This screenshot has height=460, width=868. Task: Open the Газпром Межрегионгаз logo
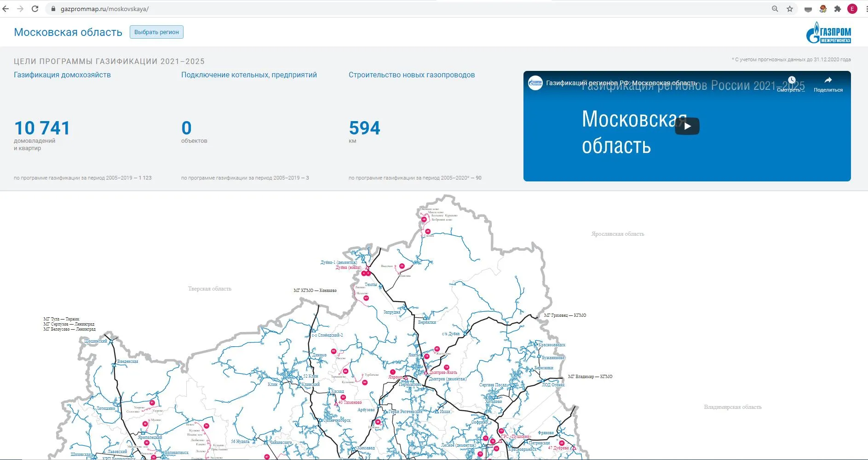pyautogui.click(x=828, y=33)
